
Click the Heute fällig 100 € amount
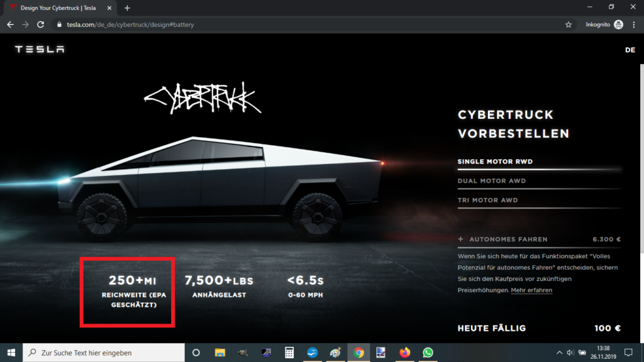[607, 328]
